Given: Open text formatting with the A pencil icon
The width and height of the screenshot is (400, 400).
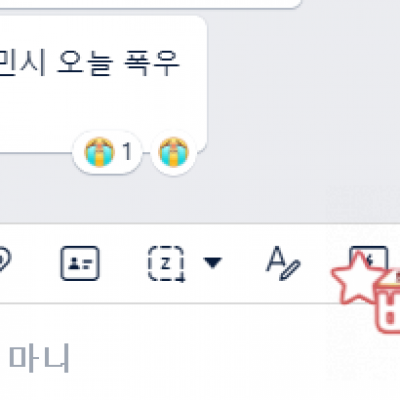Looking at the screenshot, I should (x=283, y=263).
